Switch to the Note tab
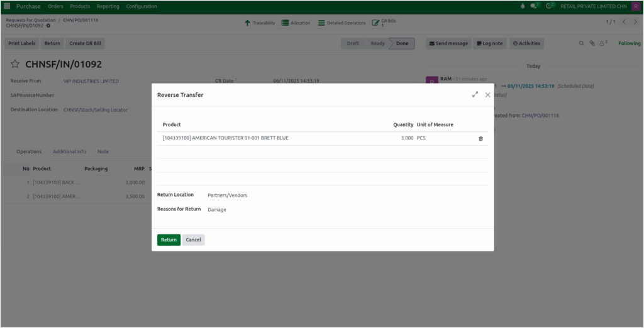 tap(103, 151)
